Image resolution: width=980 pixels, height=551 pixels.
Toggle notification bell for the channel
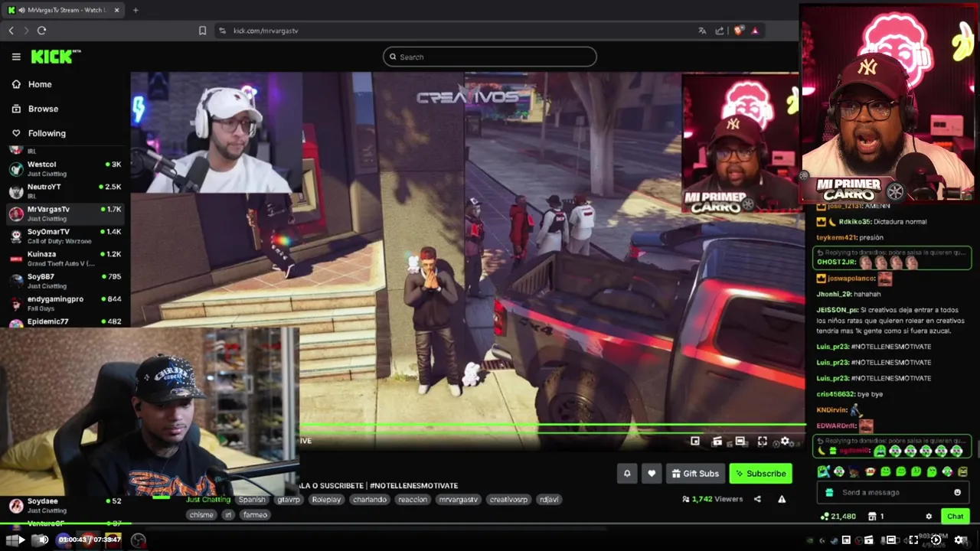[627, 474]
